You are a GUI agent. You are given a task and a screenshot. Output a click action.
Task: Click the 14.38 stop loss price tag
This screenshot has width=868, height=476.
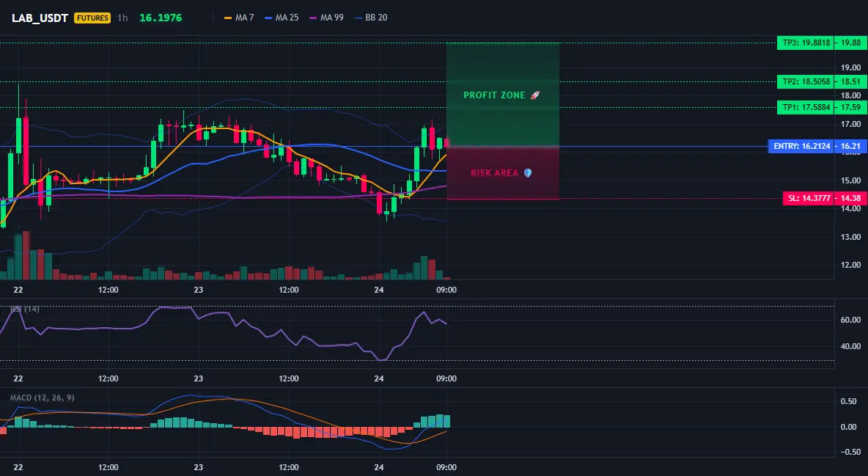click(x=851, y=198)
